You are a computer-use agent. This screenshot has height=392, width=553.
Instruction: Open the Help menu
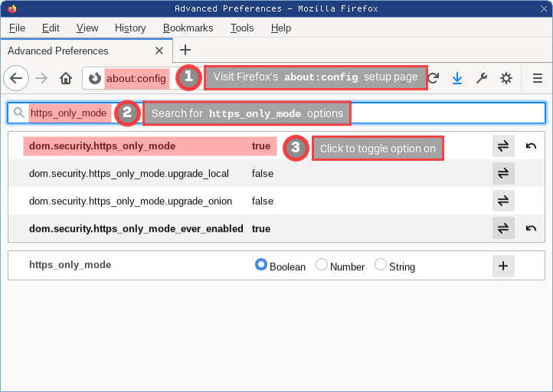coord(281,28)
